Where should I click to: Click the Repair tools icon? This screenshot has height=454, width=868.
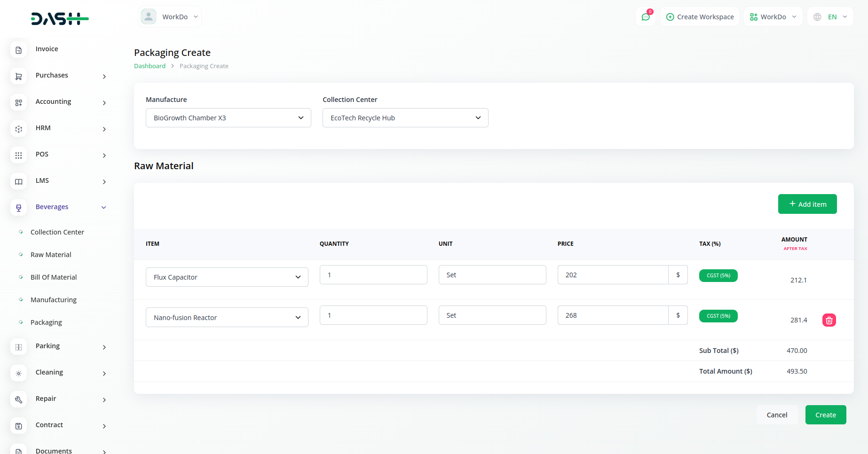click(19, 399)
